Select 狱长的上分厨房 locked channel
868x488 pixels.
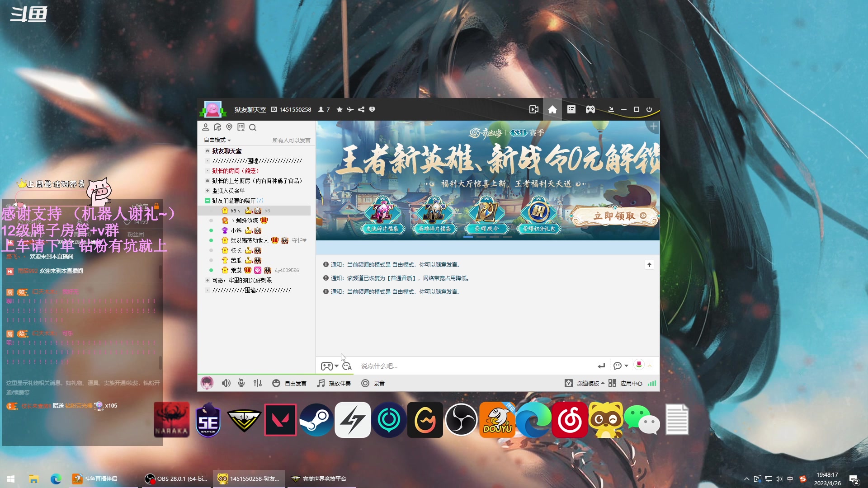(x=257, y=181)
